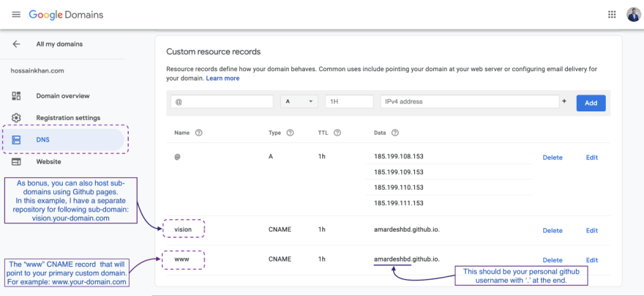
Task: Select the 185.199.110.153 data value
Action: (x=398, y=188)
